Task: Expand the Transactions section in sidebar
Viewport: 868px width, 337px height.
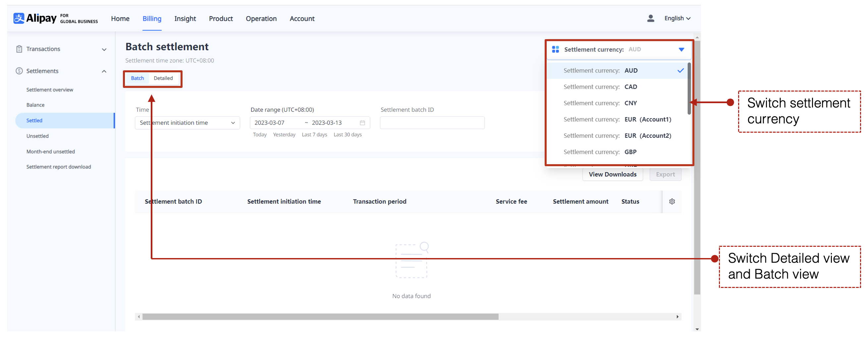Action: click(x=104, y=49)
